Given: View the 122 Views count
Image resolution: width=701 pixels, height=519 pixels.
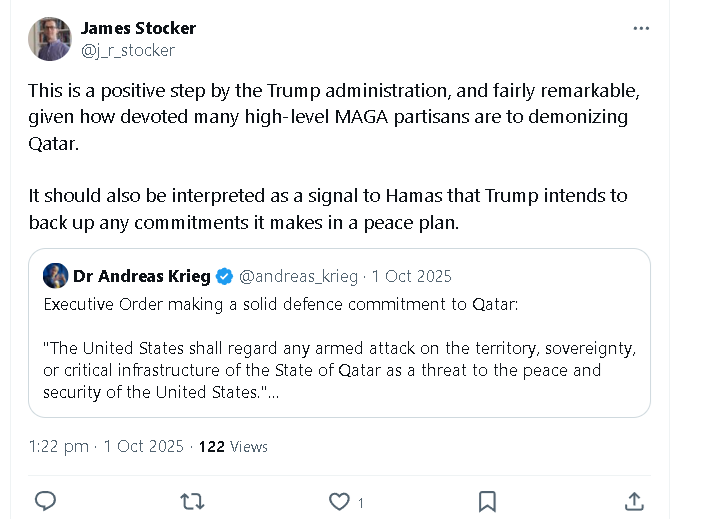Looking at the screenshot, I should point(233,447).
